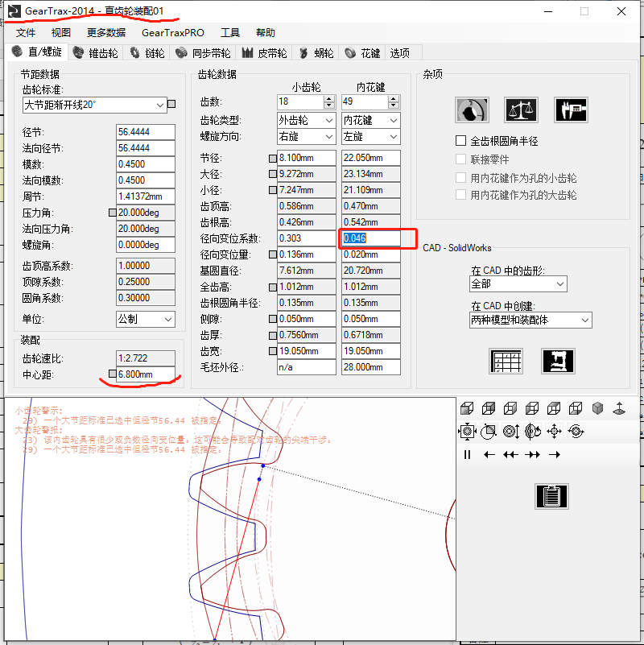Click the normal-to view icon with up arrow
The height and width of the screenshot is (645, 644).
coord(619,408)
